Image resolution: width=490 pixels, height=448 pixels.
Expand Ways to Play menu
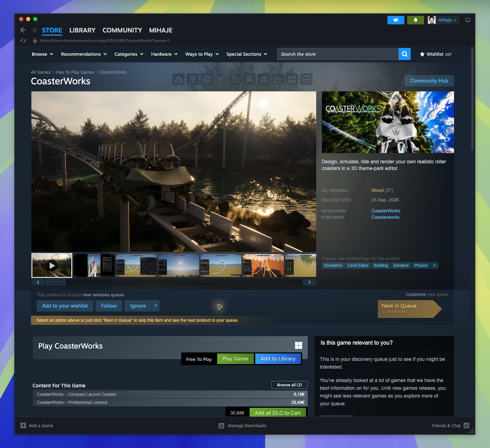(x=202, y=54)
